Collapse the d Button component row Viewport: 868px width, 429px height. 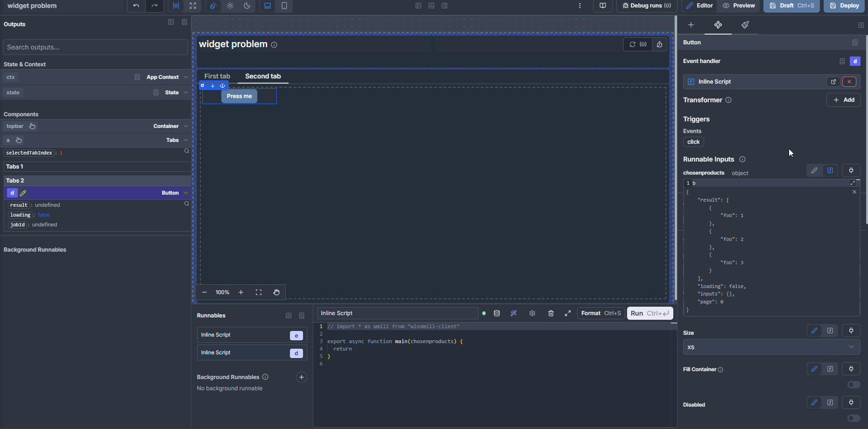tap(95, 193)
